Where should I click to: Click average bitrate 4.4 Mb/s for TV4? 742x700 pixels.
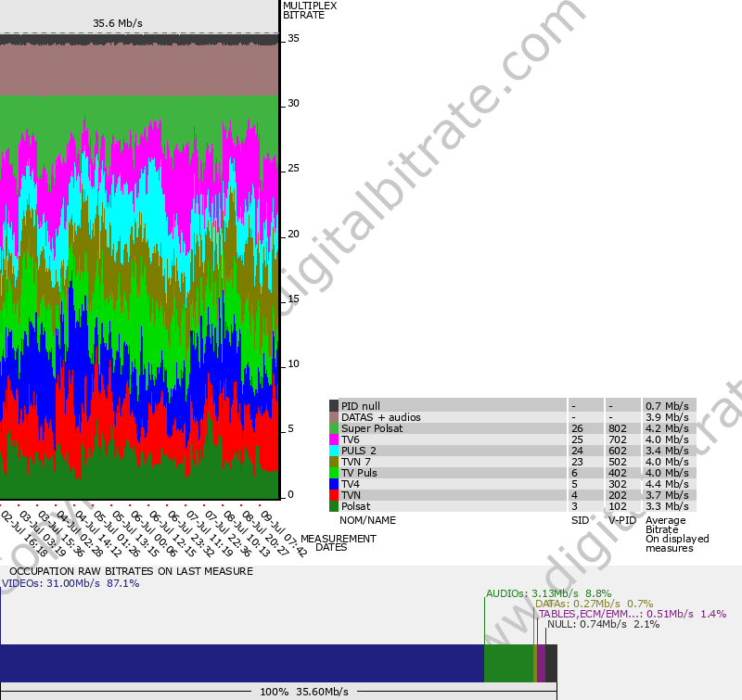(x=667, y=484)
